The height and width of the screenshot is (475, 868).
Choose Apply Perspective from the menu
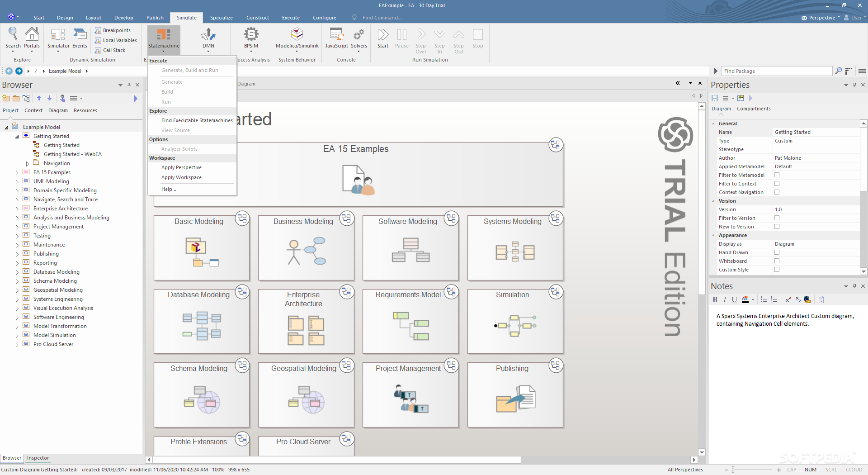[x=181, y=167]
